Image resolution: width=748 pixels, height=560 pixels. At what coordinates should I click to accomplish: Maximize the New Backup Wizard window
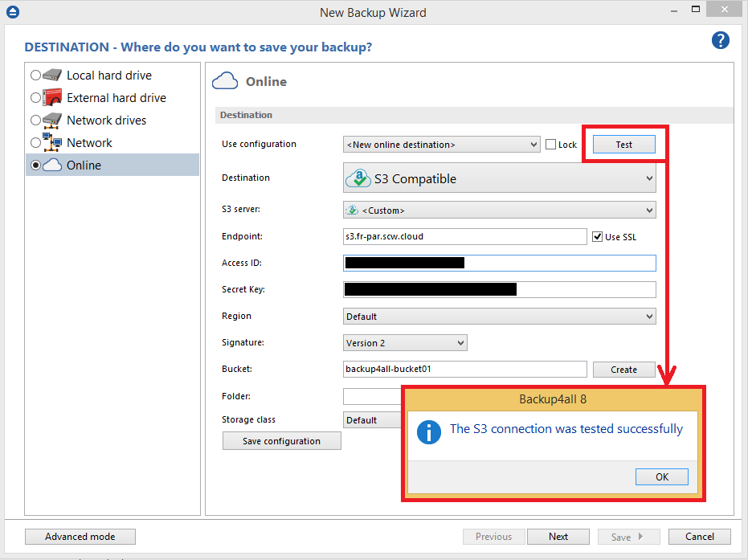[696, 10]
